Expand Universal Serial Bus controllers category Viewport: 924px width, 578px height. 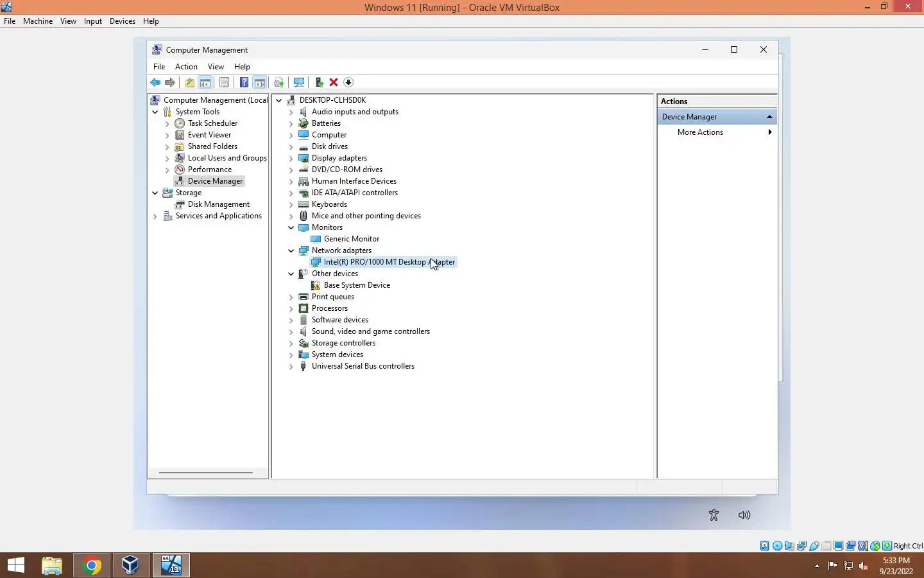click(x=291, y=367)
